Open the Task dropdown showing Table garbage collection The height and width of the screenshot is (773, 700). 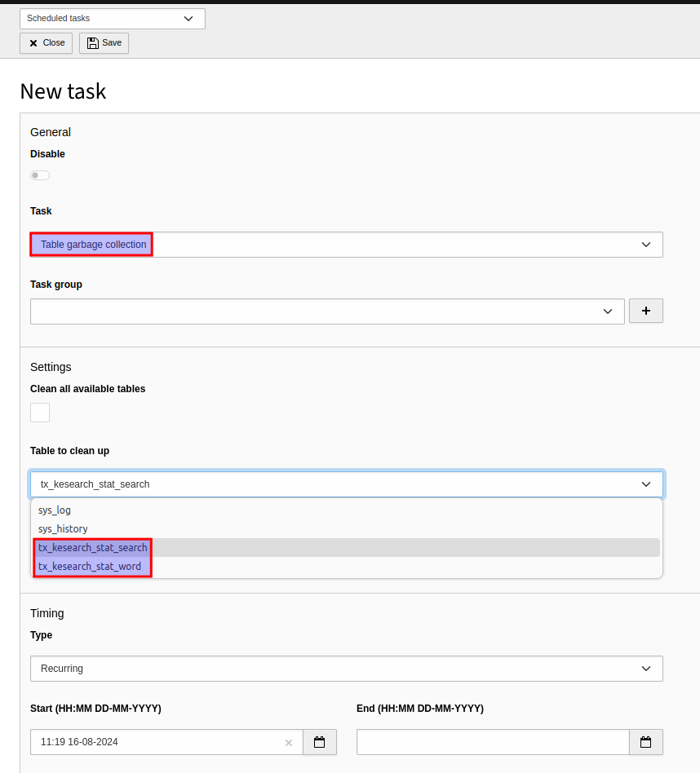(346, 244)
